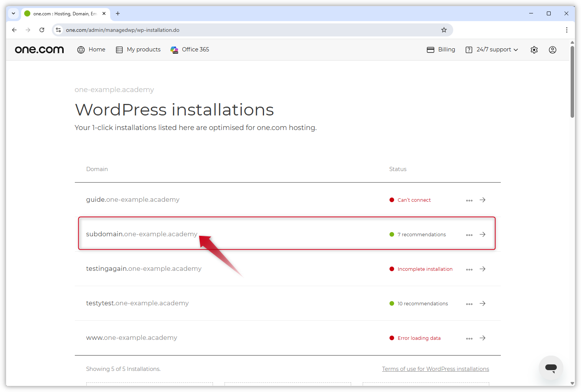
Task: Reload the page
Action: pyautogui.click(x=42, y=30)
